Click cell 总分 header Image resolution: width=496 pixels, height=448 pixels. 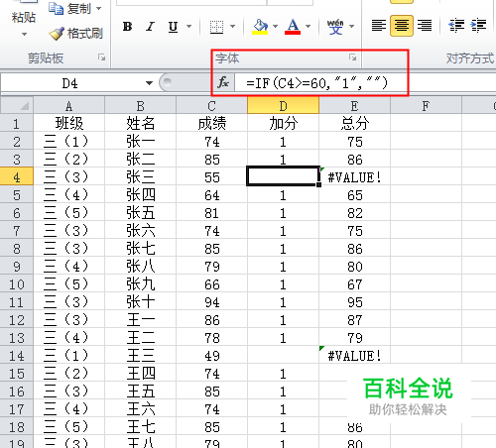click(x=354, y=123)
